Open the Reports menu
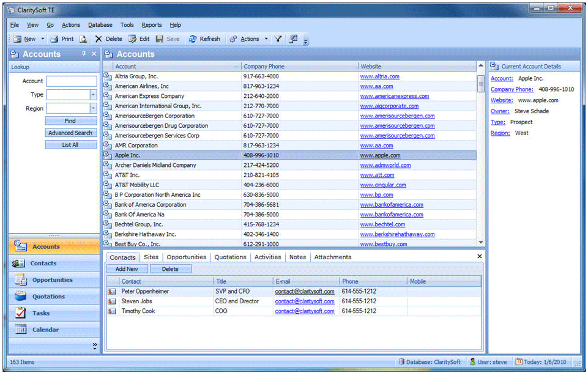588x373 pixels. (152, 25)
